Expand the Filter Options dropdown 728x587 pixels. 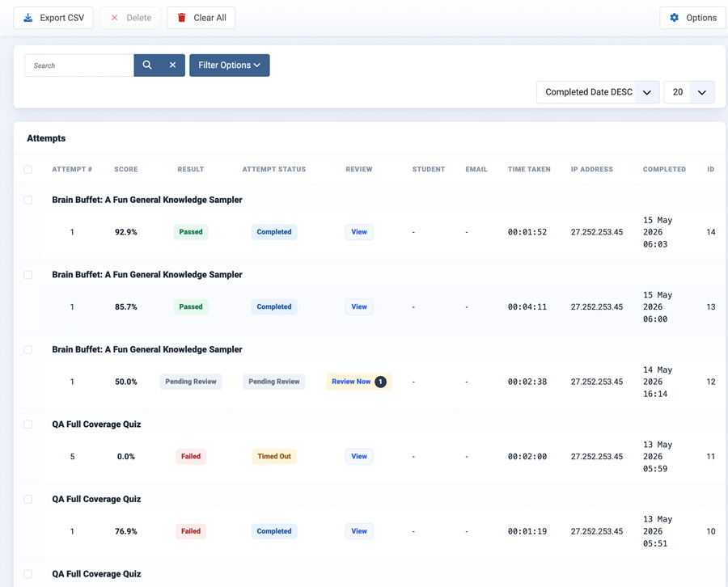(x=230, y=65)
